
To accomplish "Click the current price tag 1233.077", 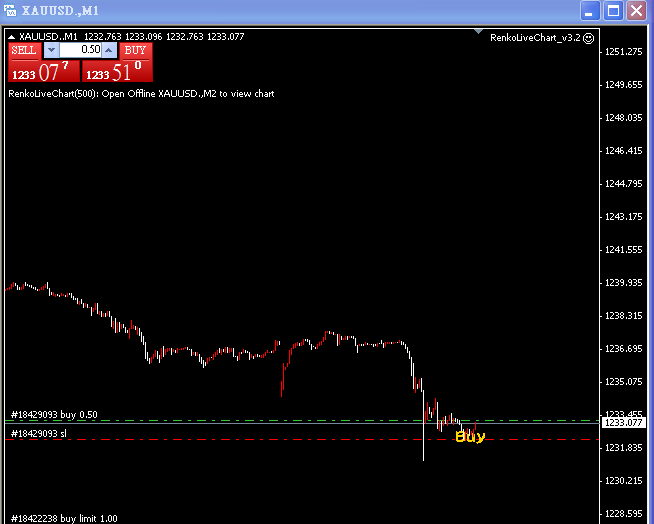I will point(624,423).
